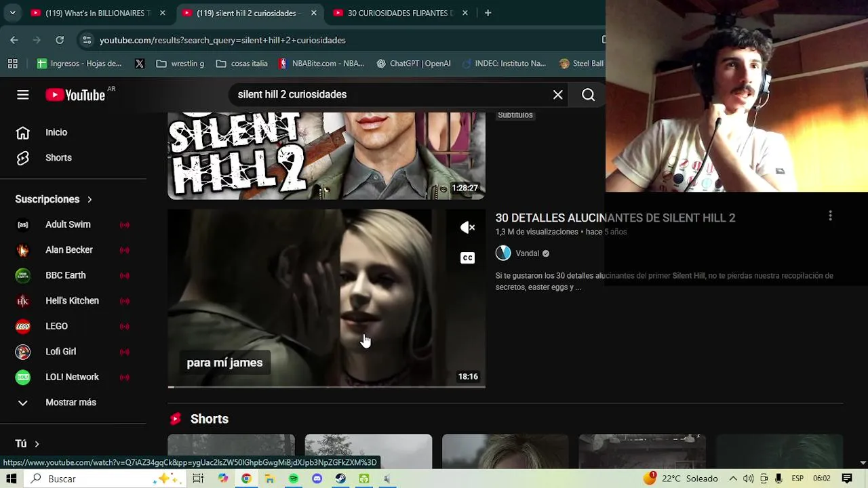Open the Ingresos - Hojas de... bookmark
The image size is (868, 488).
tap(79, 64)
